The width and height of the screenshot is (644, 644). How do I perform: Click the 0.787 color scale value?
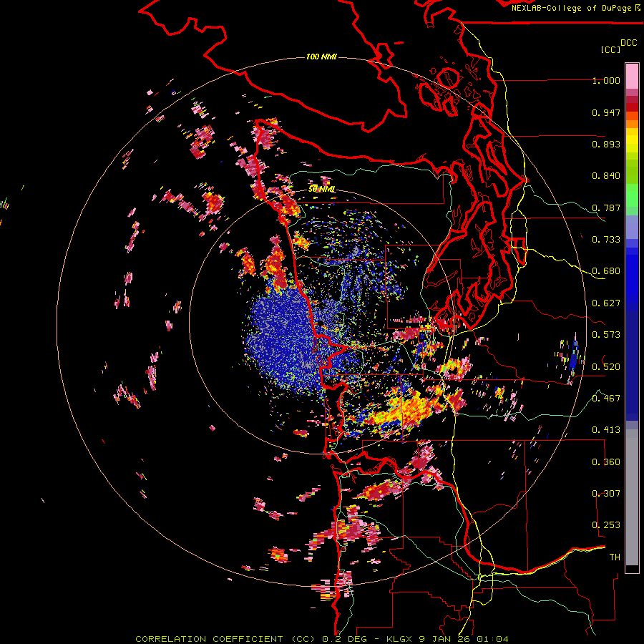[606, 208]
